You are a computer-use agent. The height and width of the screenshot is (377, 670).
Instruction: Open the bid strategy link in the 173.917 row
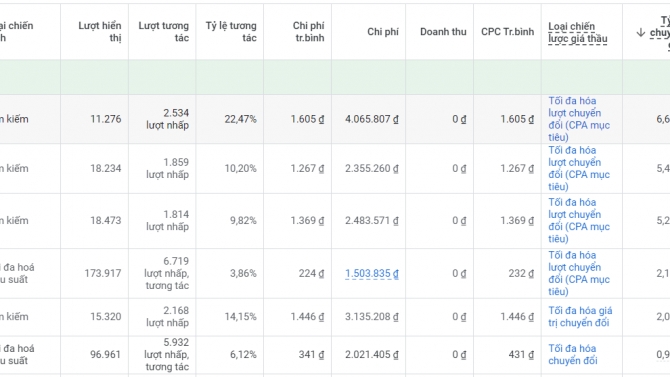tap(579, 273)
